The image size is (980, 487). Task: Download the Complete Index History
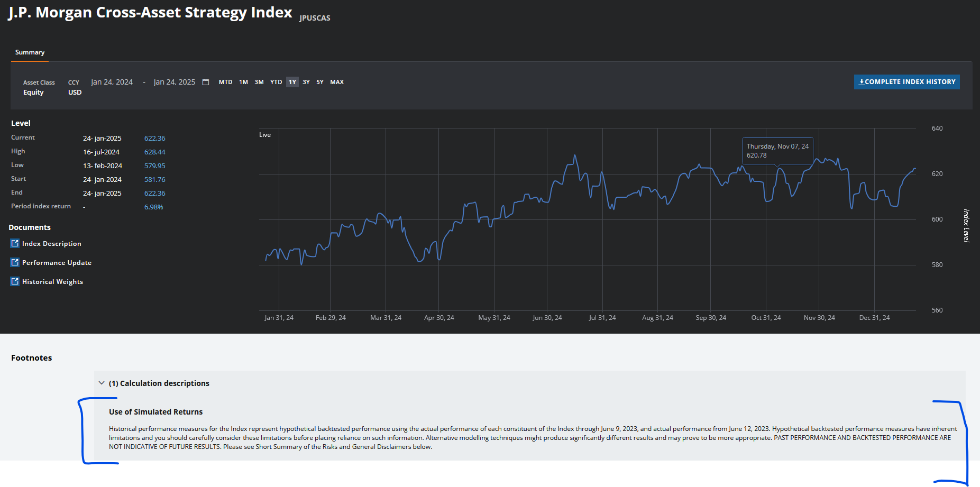(907, 82)
